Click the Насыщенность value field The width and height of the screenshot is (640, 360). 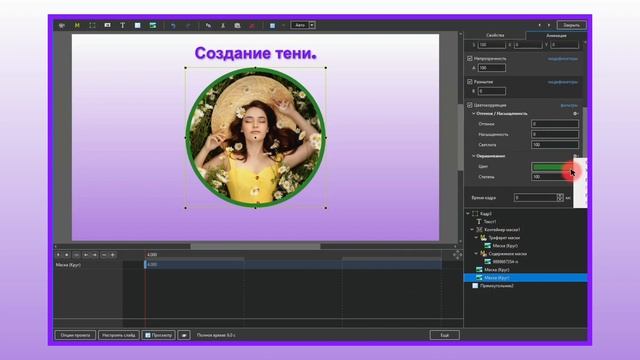coord(555,134)
